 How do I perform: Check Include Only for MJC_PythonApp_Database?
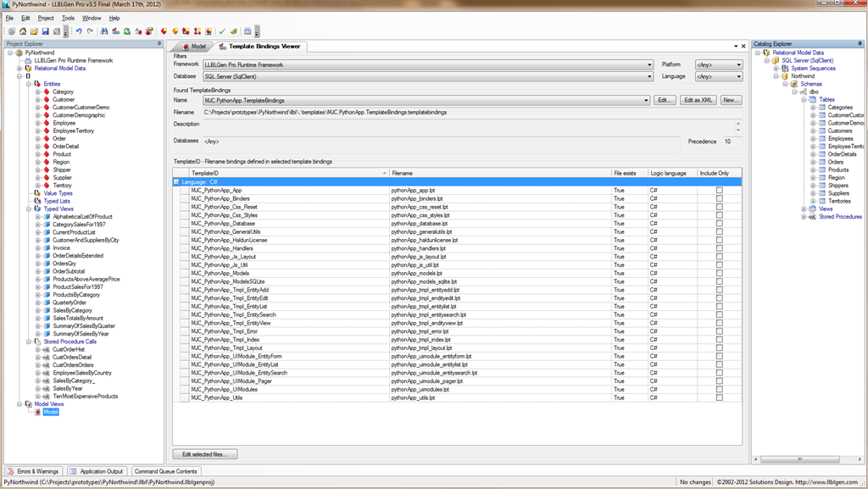click(719, 224)
